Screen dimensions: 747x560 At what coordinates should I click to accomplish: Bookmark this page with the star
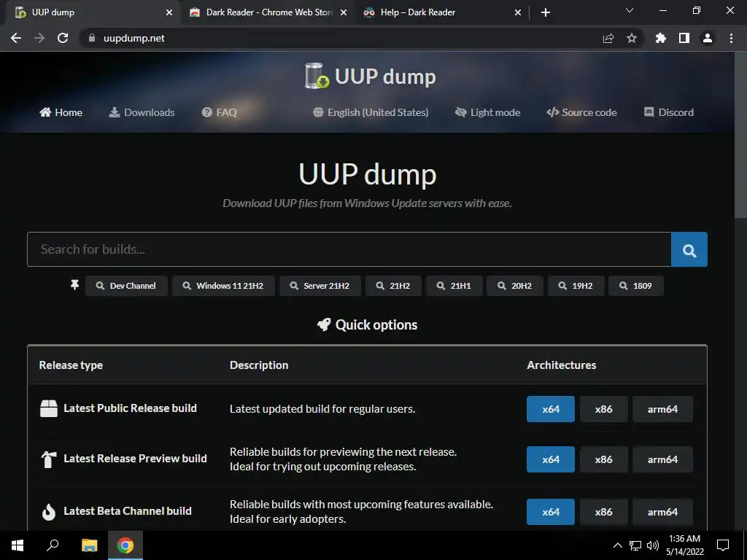(632, 38)
